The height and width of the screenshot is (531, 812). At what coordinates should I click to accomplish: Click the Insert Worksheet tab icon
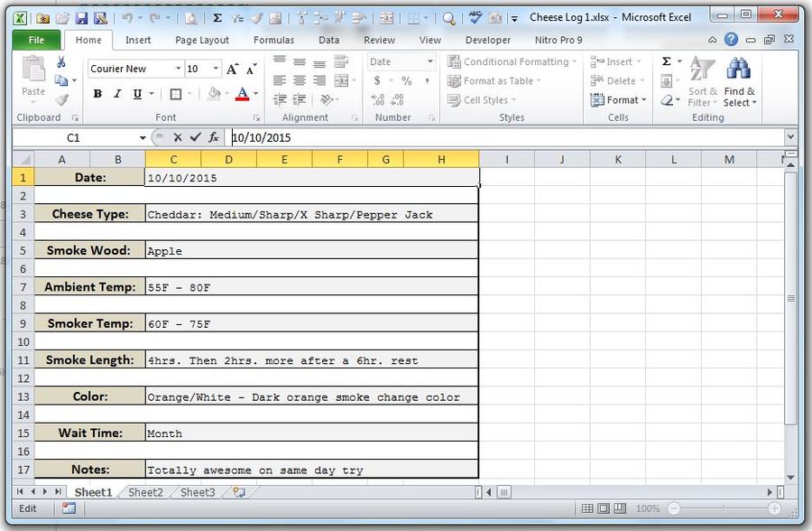[x=238, y=492]
